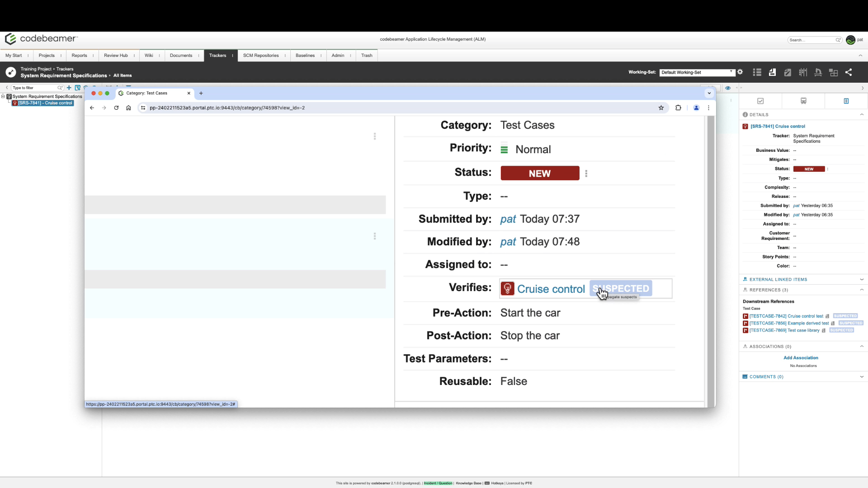Open the dashboard layout icon in dark toolbar
This screenshot has width=868, height=488.
[833, 72]
